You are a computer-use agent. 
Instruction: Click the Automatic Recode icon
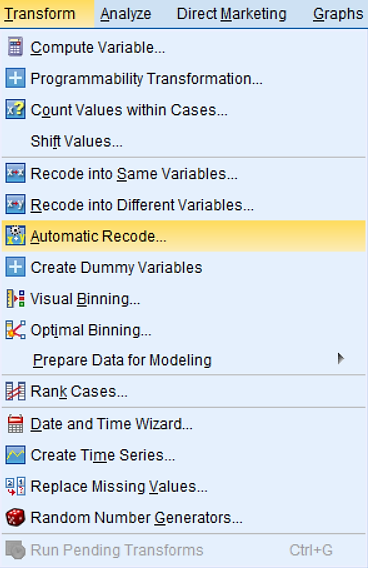click(x=15, y=236)
